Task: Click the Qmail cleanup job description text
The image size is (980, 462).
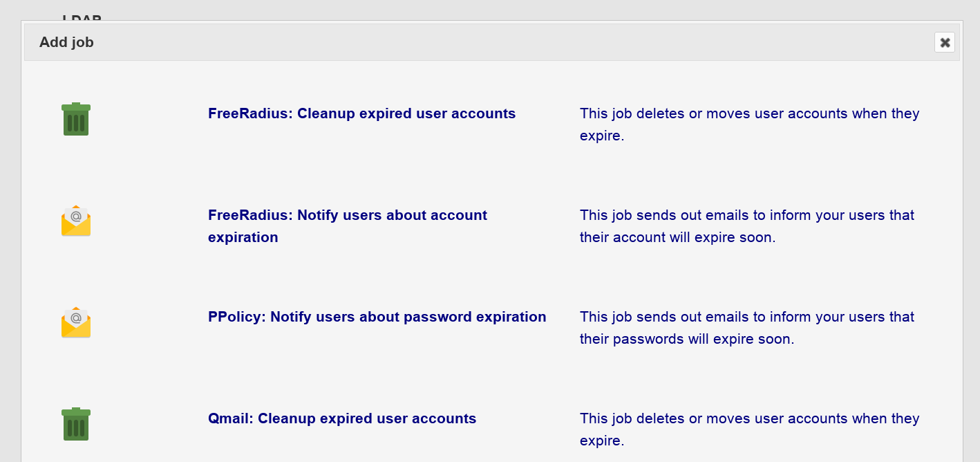Action: point(749,429)
